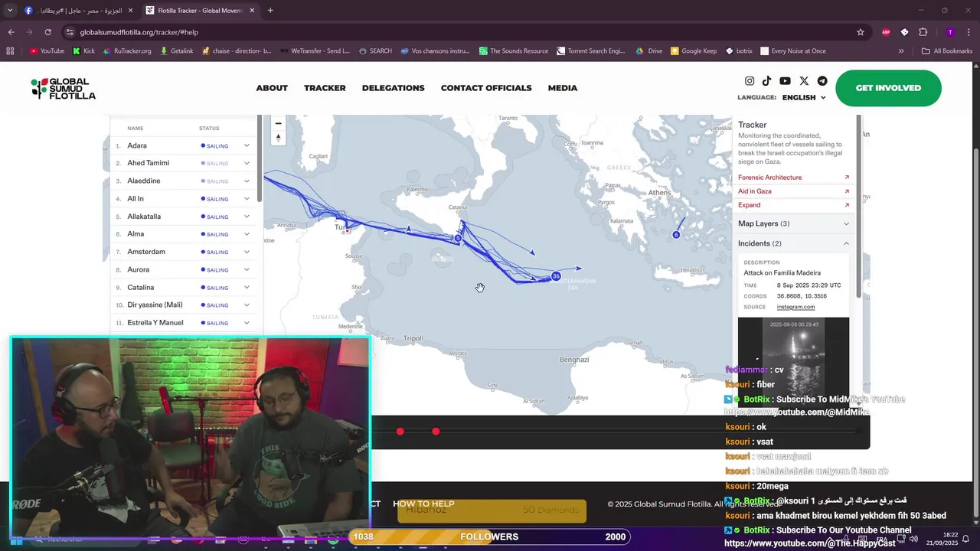
Task: Click the browser back arrow
Action: (11, 32)
